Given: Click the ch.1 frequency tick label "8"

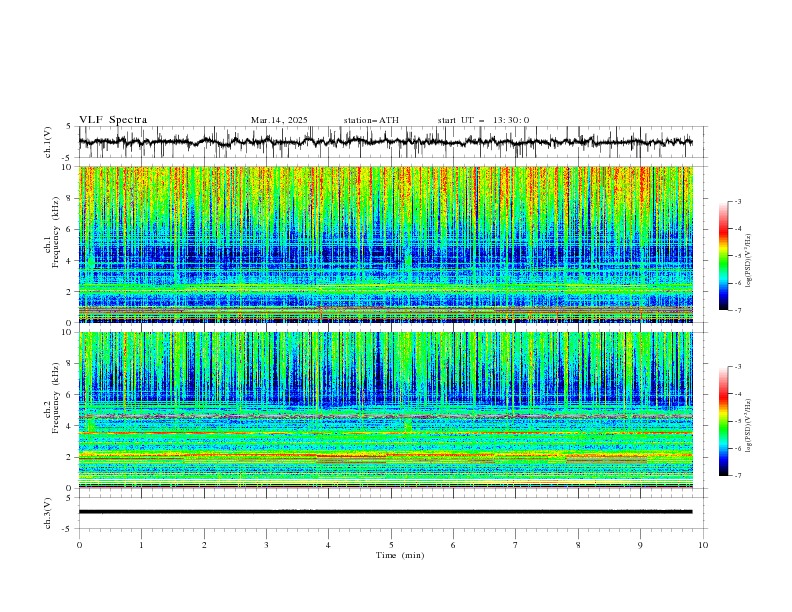Looking at the screenshot, I should point(71,198).
